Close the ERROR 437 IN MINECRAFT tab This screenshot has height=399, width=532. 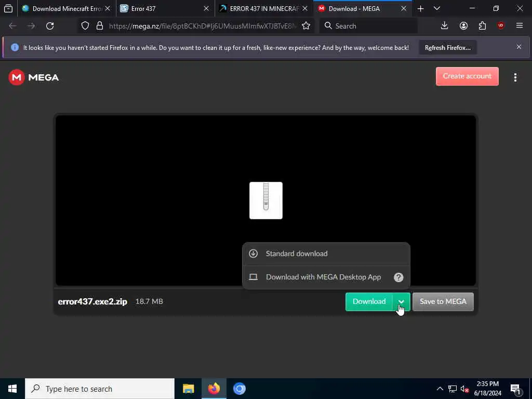point(304,8)
